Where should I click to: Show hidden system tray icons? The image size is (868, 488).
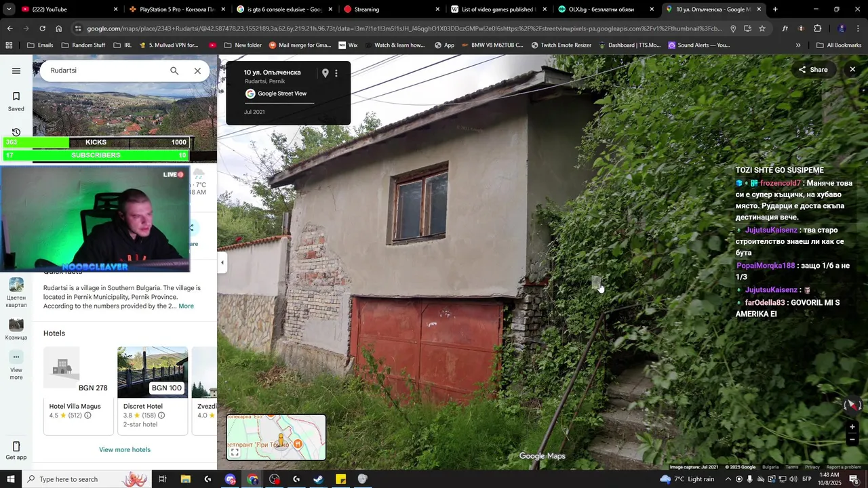click(728, 479)
